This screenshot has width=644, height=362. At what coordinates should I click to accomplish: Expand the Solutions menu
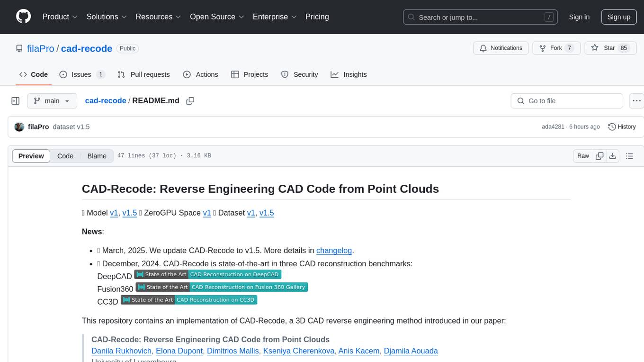click(x=107, y=17)
